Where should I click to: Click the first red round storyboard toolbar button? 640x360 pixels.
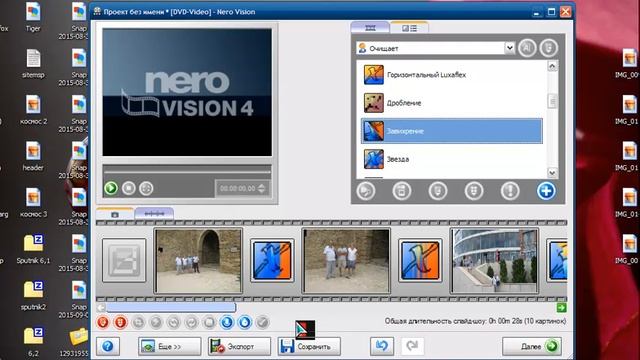(103, 322)
